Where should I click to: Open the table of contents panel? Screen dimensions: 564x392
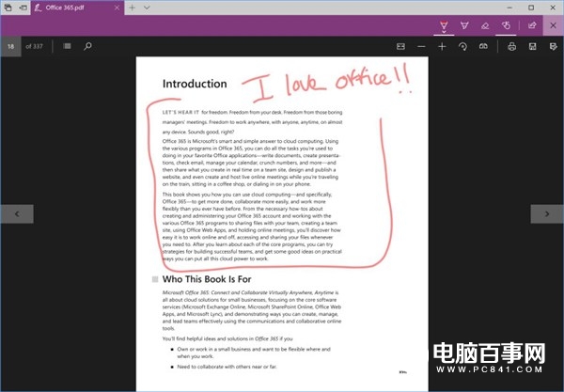click(67, 46)
